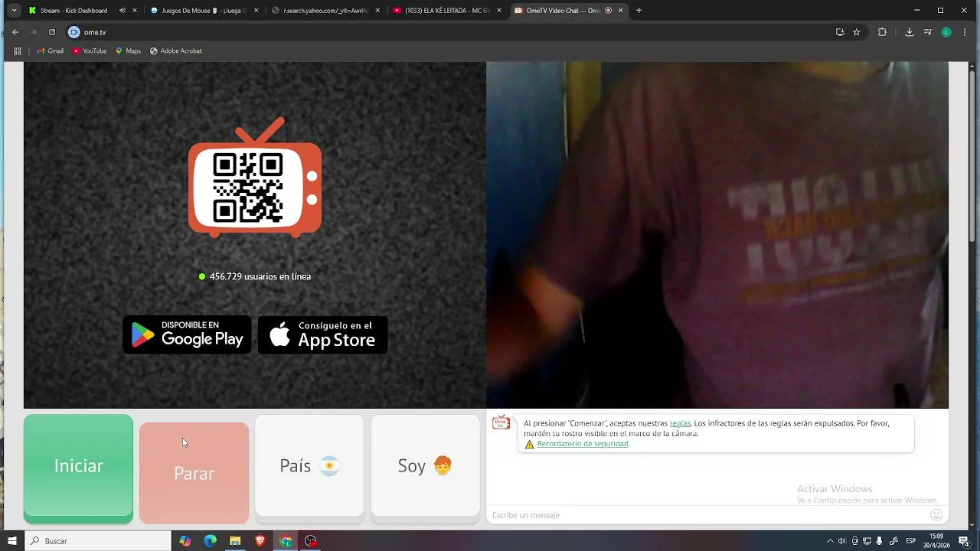The image size is (980, 551).
Task: Close the Juegos De Mouse tab
Action: (x=256, y=11)
